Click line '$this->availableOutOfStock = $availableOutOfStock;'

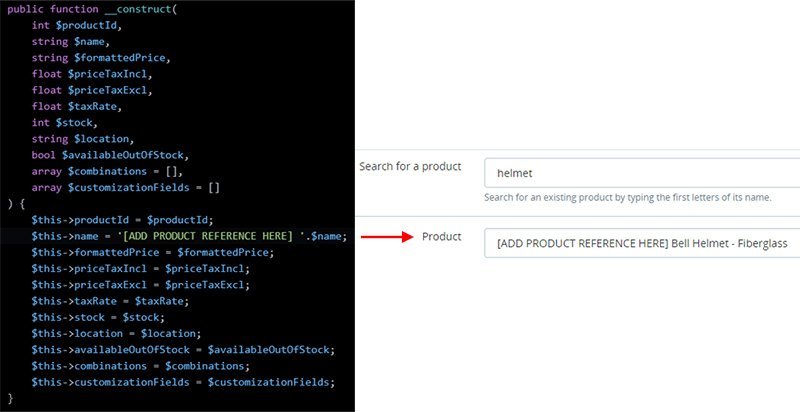click(183, 350)
